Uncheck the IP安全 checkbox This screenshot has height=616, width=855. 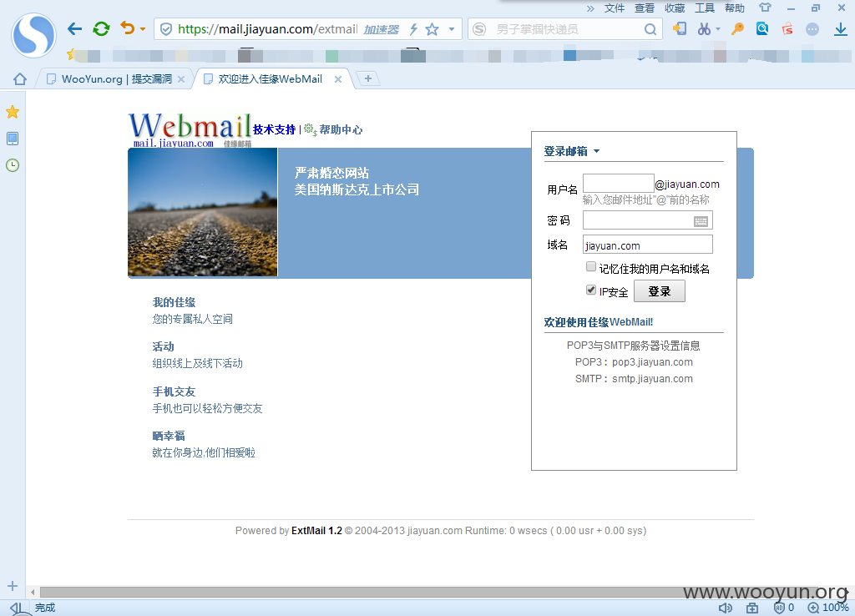[590, 290]
